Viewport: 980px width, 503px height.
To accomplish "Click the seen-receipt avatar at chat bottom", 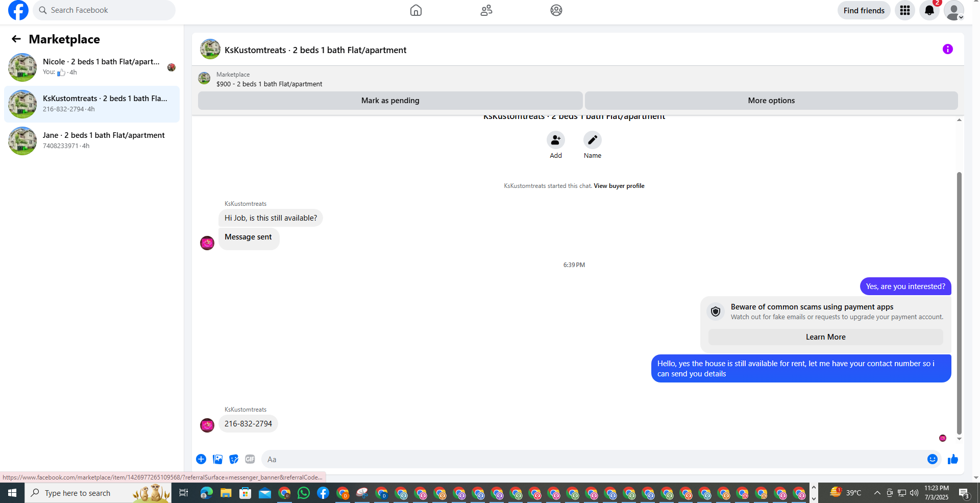I will pos(943,438).
